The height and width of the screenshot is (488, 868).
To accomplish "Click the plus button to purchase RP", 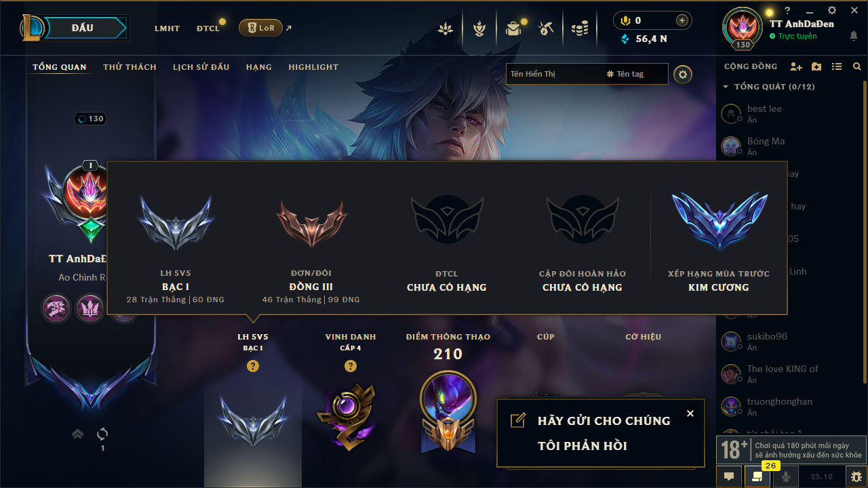I will 682,20.
